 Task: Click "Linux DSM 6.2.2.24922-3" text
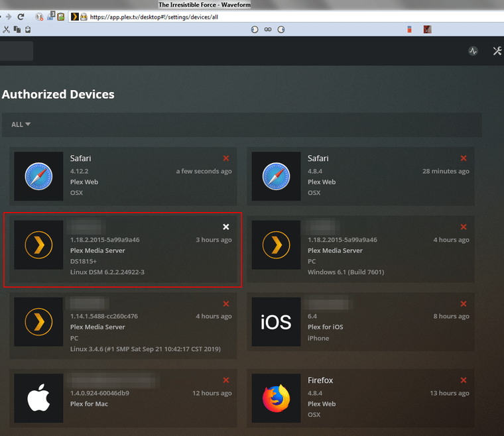pos(107,272)
